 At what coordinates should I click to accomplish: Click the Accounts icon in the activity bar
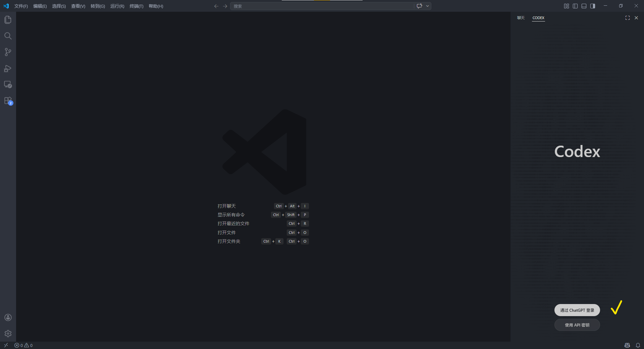coord(8,317)
